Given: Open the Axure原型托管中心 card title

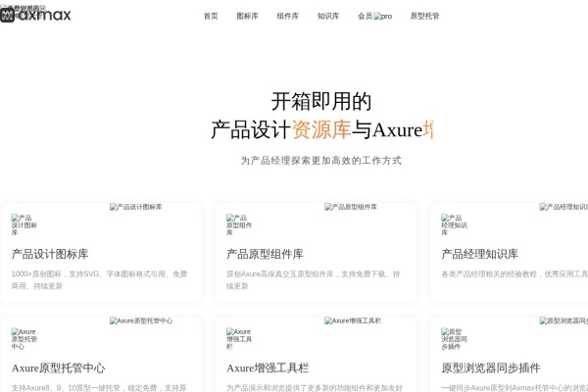Looking at the screenshot, I should [x=58, y=368].
